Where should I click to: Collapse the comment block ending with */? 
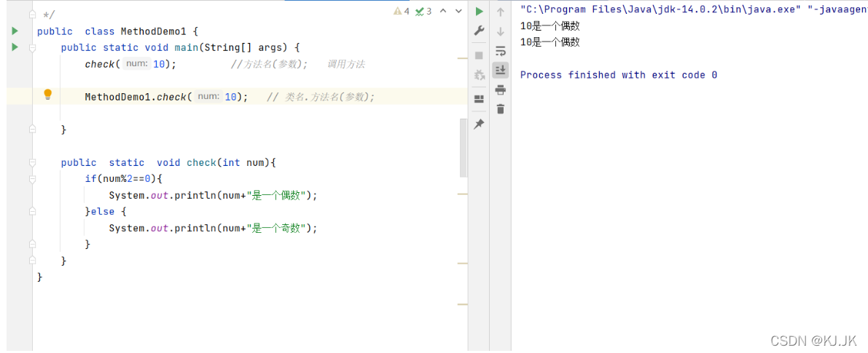[33, 13]
